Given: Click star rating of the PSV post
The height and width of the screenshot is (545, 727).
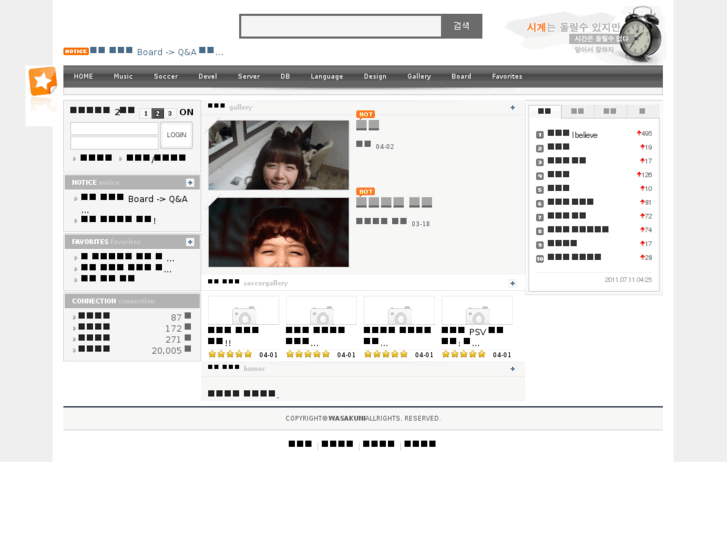Looking at the screenshot, I should [x=464, y=354].
